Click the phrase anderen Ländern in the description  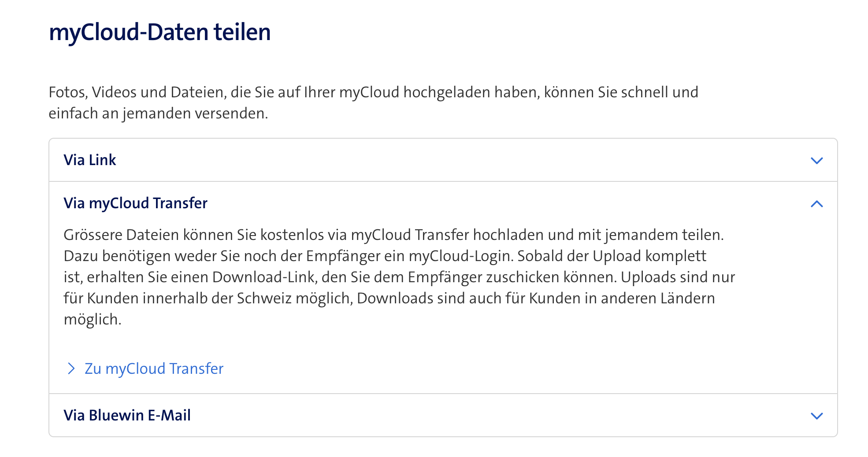(658, 298)
